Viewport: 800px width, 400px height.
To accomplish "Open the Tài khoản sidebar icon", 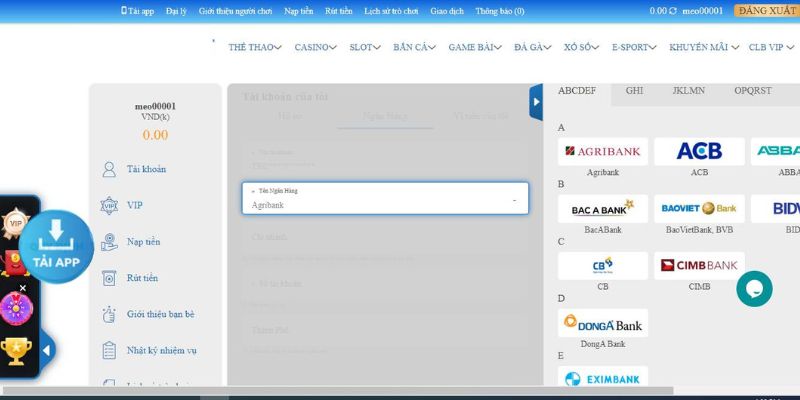I will [x=109, y=169].
